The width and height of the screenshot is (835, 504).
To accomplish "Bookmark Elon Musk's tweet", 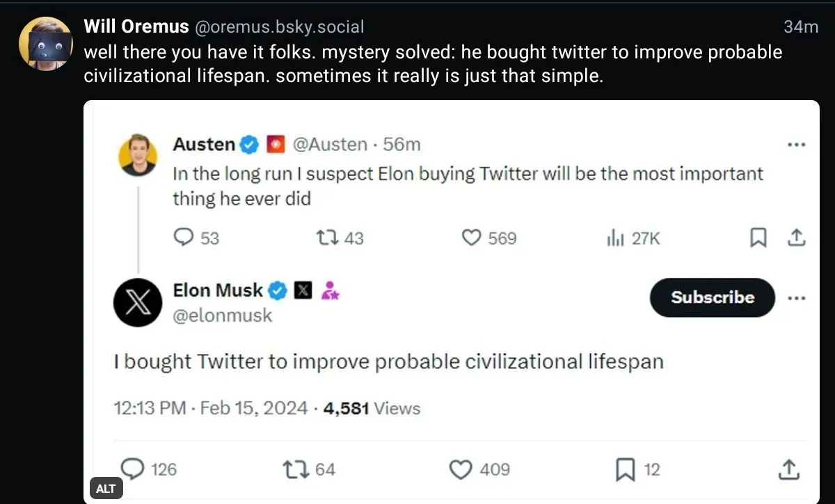I will tap(625, 470).
